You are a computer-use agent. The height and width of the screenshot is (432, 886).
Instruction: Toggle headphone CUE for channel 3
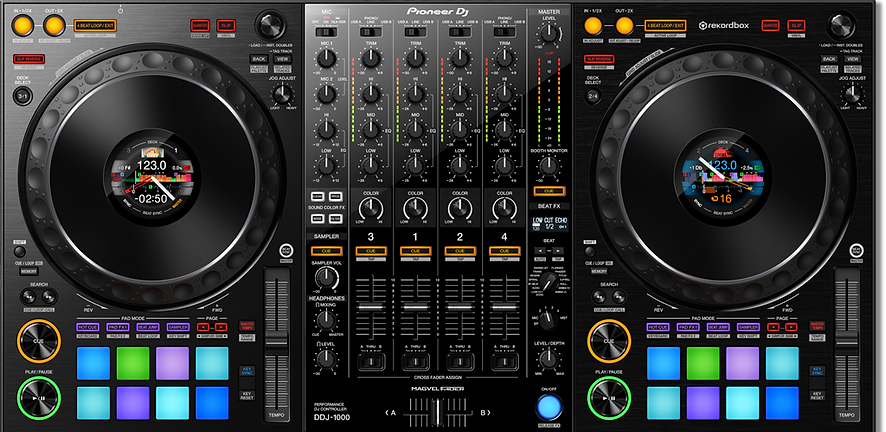pos(371,251)
